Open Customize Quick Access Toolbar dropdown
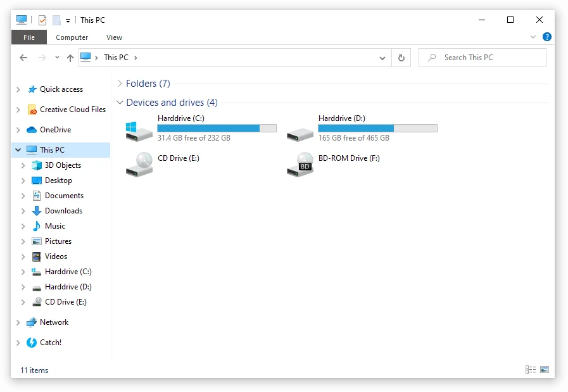This screenshot has width=568, height=392. [x=68, y=21]
